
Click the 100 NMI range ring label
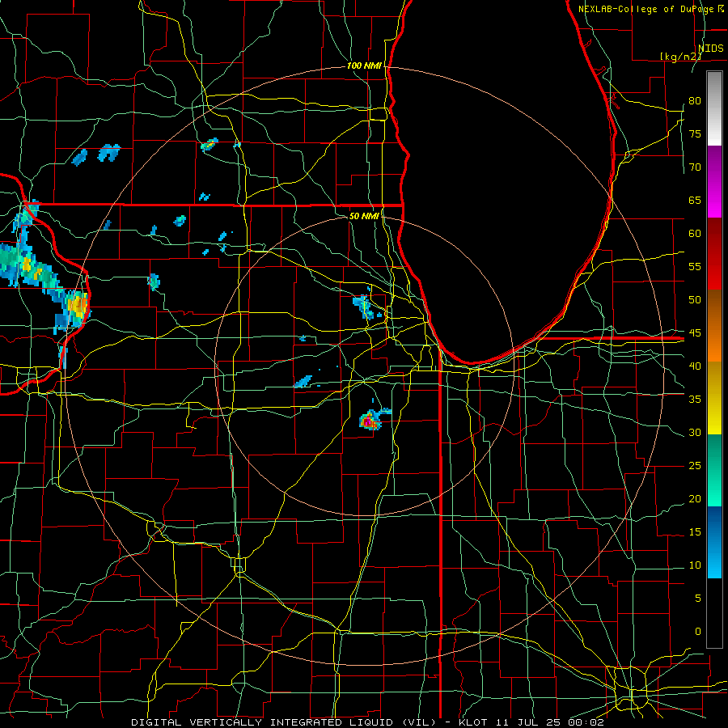364,66
